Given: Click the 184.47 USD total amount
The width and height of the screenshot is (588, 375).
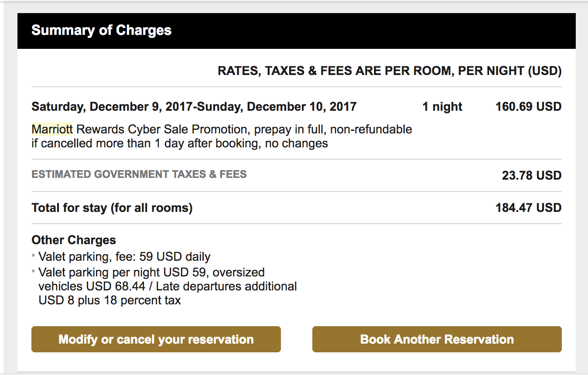Looking at the screenshot, I should click(x=528, y=208).
